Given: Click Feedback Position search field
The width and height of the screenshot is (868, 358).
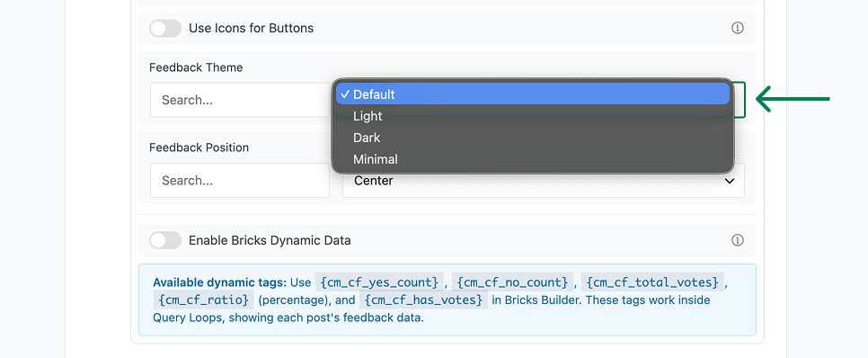Looking at the screenshot, I should coord(240,180).
